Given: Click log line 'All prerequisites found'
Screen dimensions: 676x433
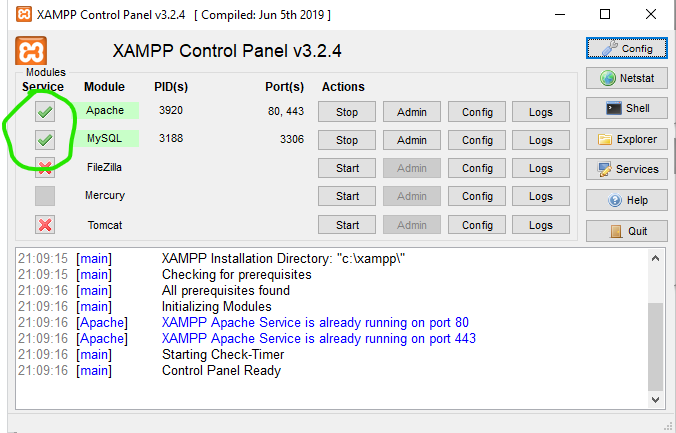Looking at the screenshot, I should coord(225,291).
